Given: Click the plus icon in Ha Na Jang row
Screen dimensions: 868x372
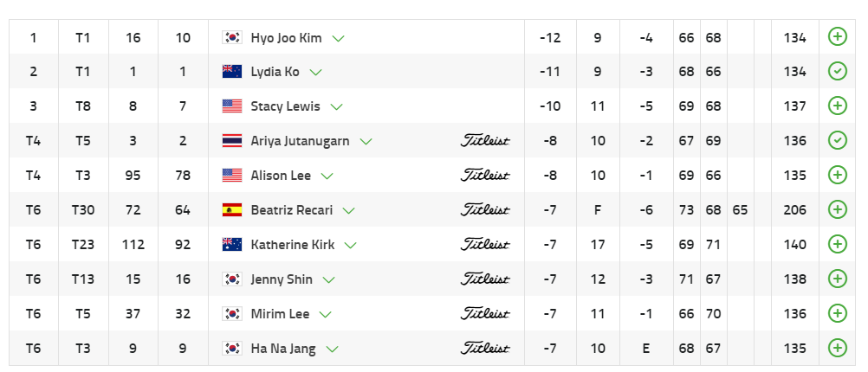Looking at the screenshot, I should [837, 349].
